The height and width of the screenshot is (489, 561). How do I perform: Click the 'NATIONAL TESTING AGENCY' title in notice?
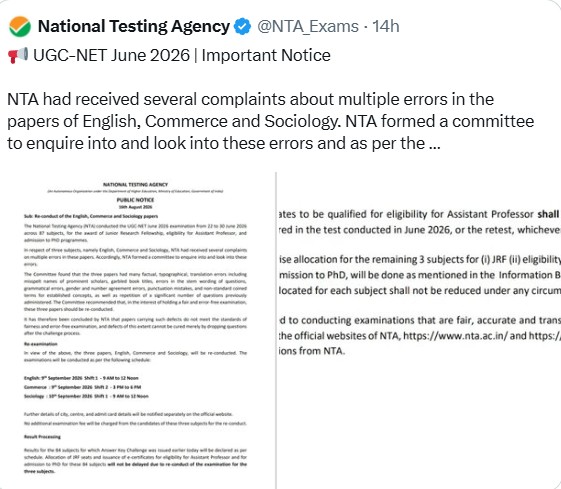pyautogui.click(x=135, y=185)
